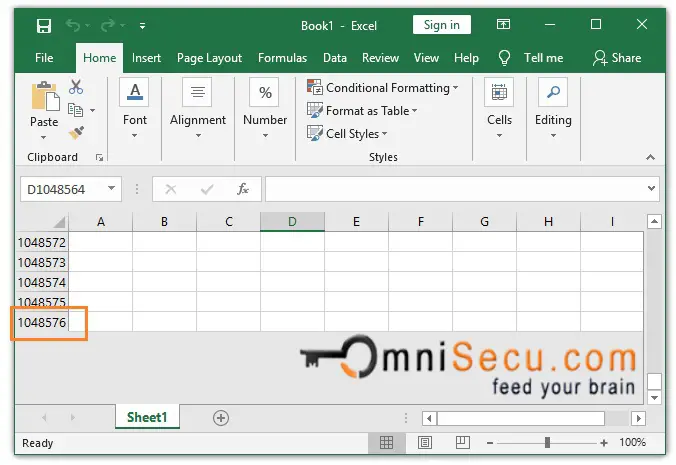Open the Review tab
676x465 pixels.
pyautogui.click(x=380, y=58)
